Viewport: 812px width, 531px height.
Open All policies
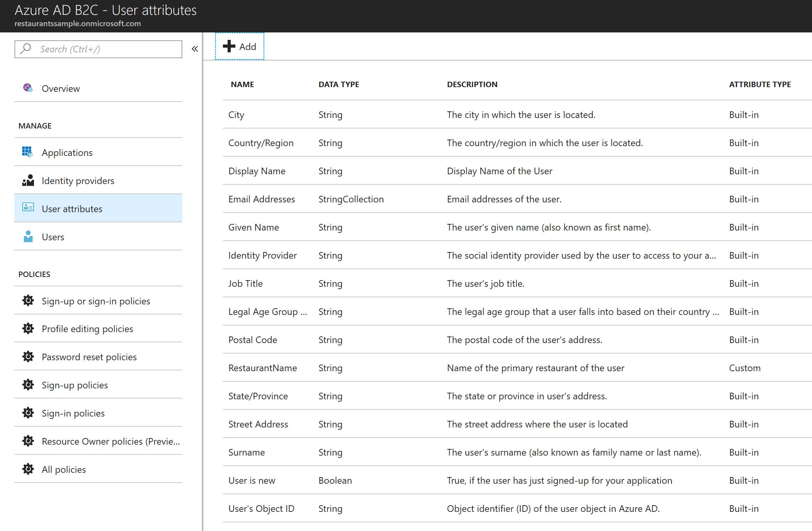click(x=98, y=469)
